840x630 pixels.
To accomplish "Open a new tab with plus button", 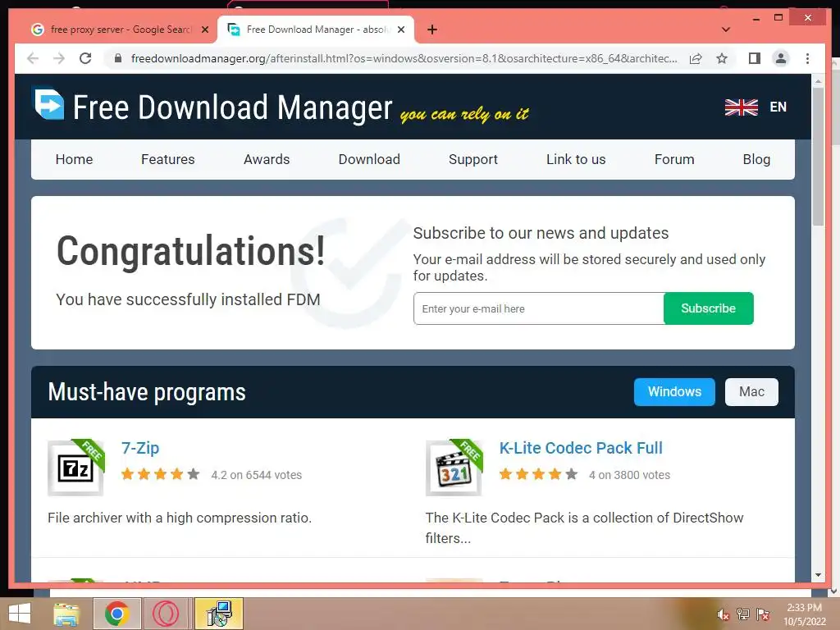I will 432,30.
